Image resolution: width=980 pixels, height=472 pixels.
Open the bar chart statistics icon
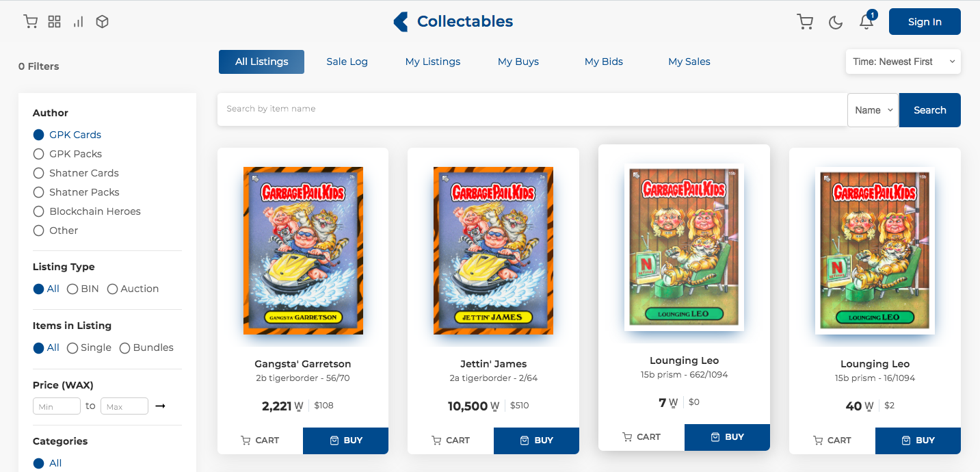(79, 22)
